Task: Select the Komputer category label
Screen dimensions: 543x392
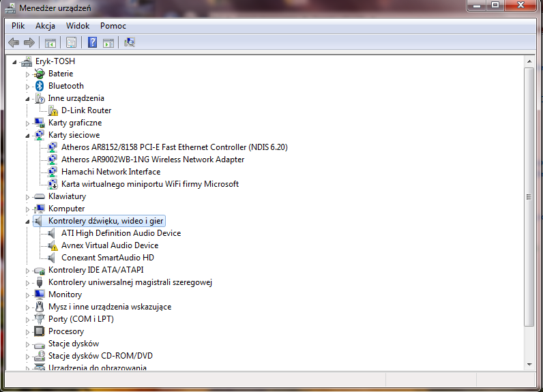Action: pos(66,209)
